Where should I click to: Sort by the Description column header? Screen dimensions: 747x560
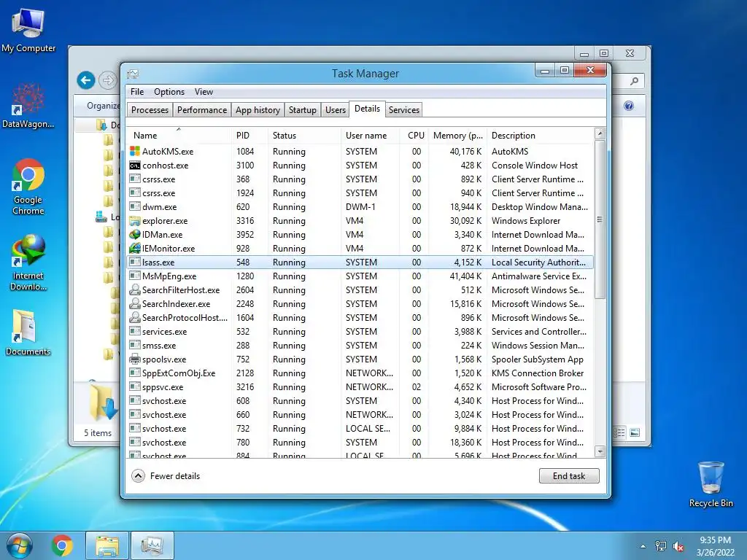pos(541,135)
